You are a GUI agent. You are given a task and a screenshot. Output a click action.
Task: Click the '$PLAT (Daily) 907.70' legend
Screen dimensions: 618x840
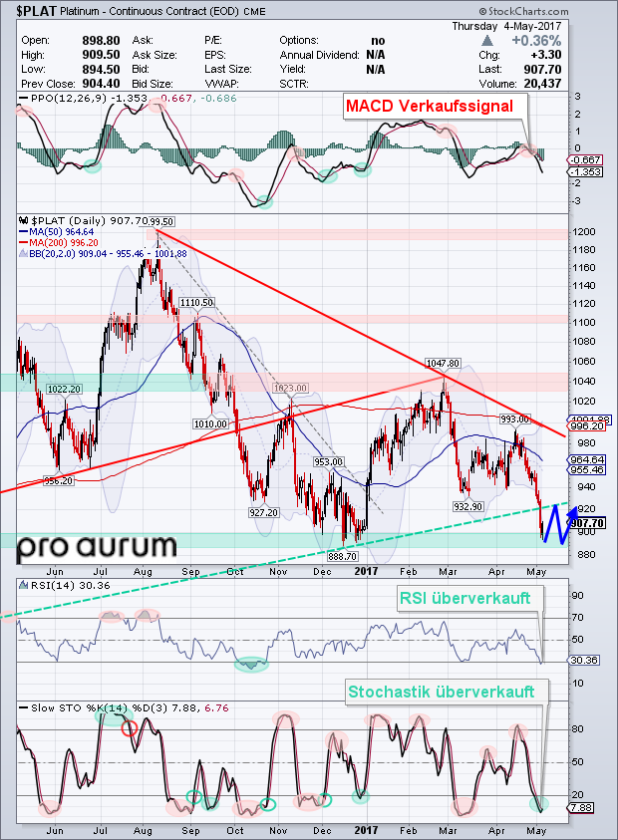[88, 221]
